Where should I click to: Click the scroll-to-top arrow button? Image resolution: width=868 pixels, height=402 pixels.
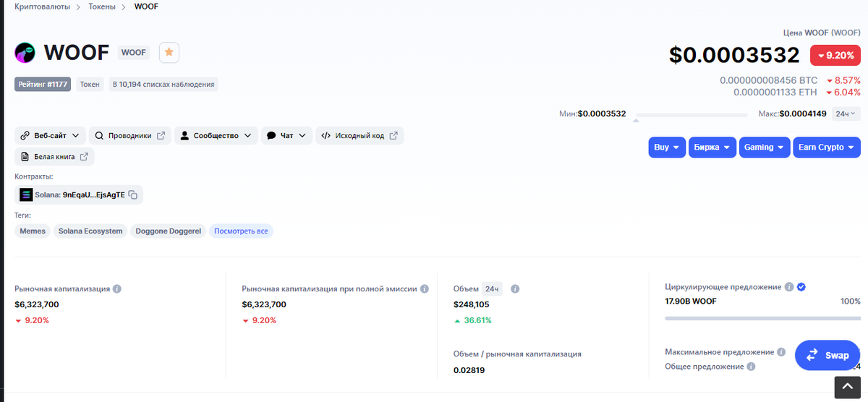coord(848,386)
